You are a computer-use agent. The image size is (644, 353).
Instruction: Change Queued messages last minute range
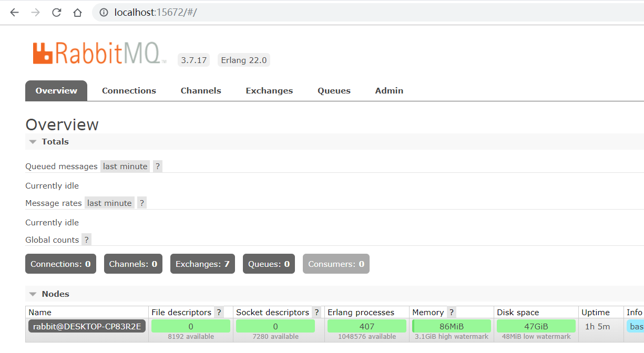[x=125, y=167]
